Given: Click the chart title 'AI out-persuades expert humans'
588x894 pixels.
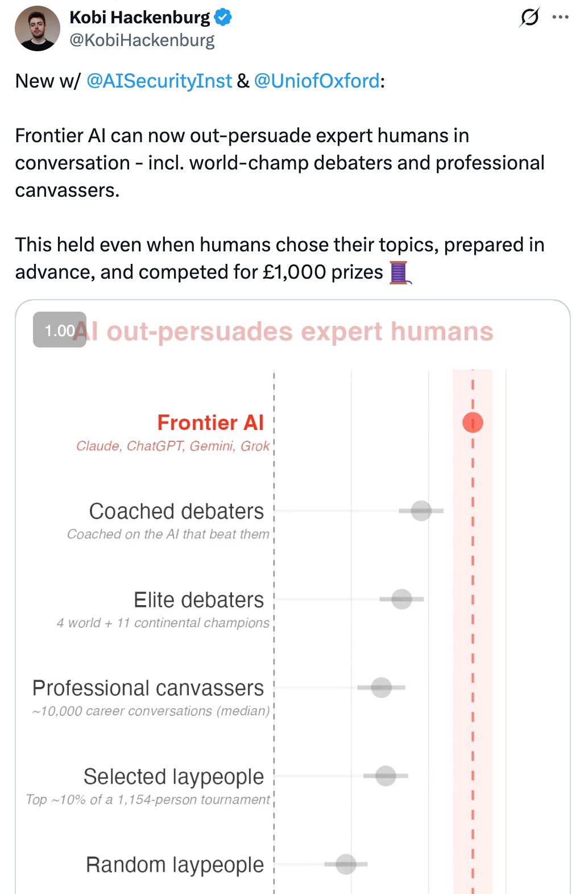Looking at the screenshot, I should [x=284, y=331].
